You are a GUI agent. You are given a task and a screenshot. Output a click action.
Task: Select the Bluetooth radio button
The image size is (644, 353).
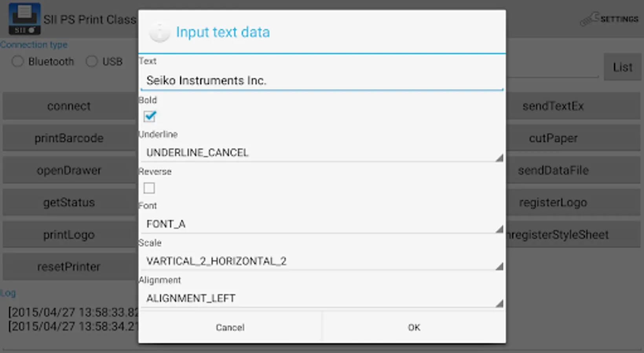18,62
